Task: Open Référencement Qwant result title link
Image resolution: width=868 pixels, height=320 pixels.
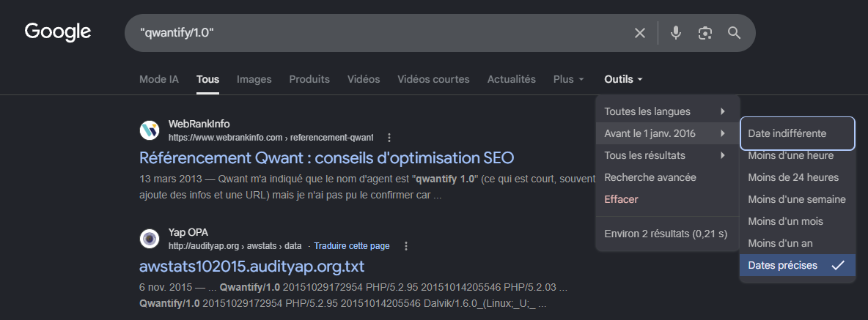Action: [x=327, y=158]
